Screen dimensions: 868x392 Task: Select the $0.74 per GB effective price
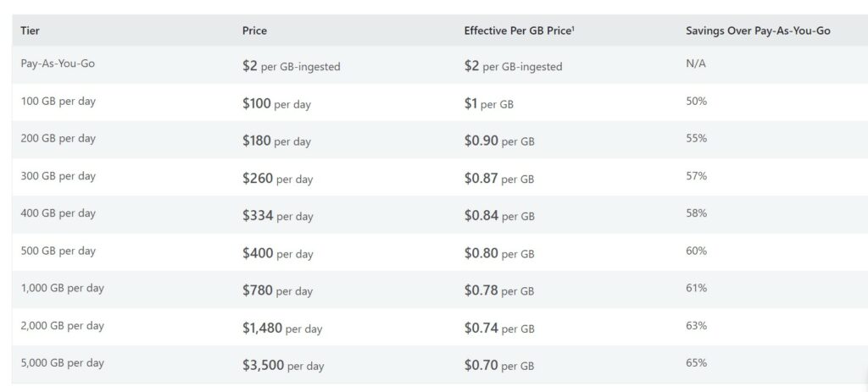point(499,328)
